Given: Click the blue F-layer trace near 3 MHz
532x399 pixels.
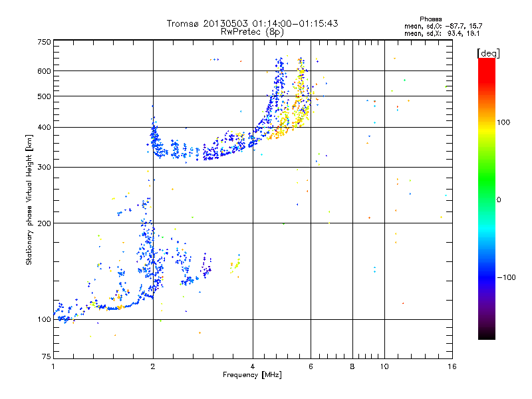Looking at the screenshot, I should (x=210, y=154).
